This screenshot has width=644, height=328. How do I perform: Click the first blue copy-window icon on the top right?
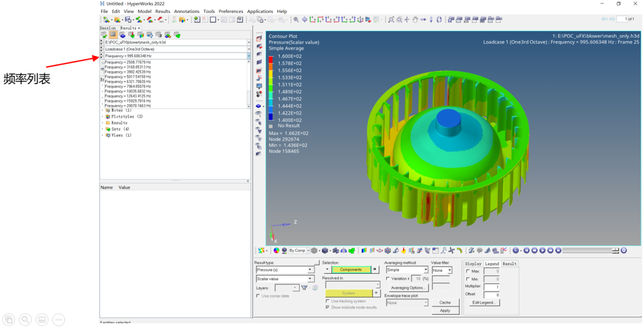coord(451,19)
